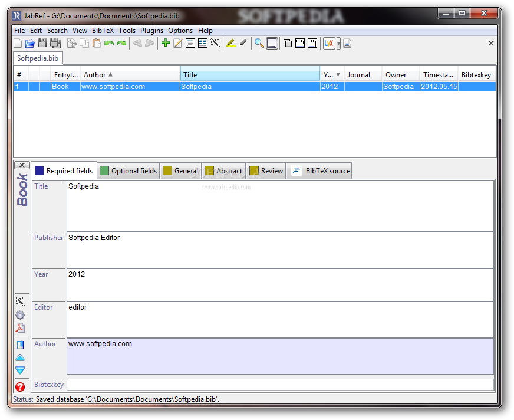Save the database with the single floppy icon
The image size is (514, 420).
[42, 43]
